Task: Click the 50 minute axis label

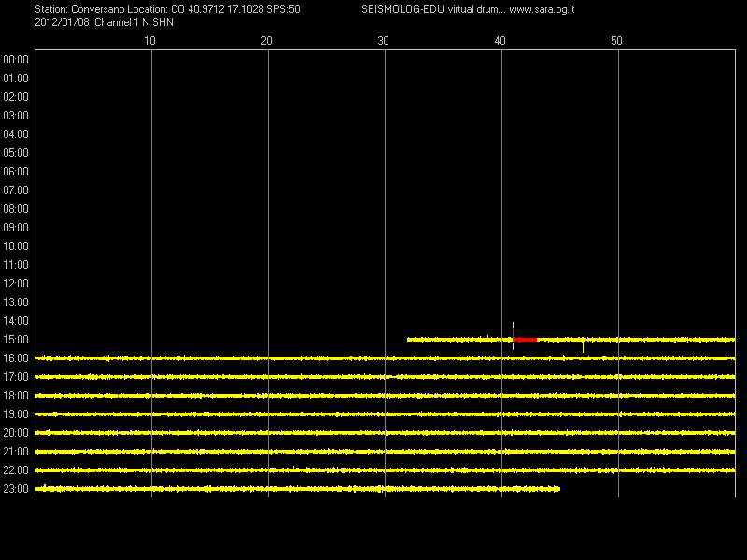Action: tap(616, 41)
